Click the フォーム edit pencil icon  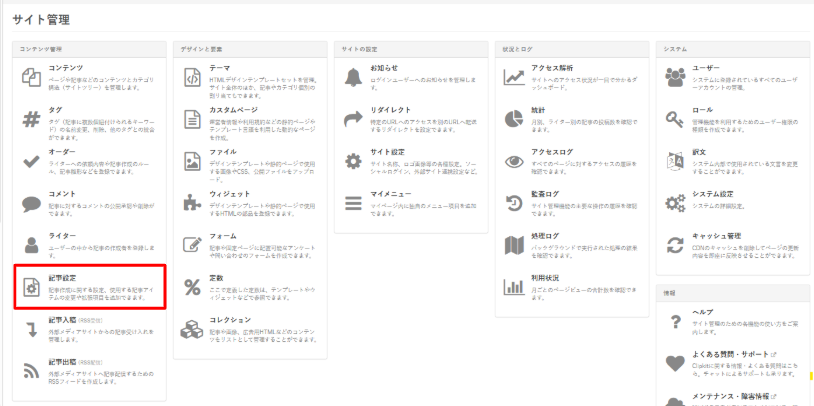point(193,245)
